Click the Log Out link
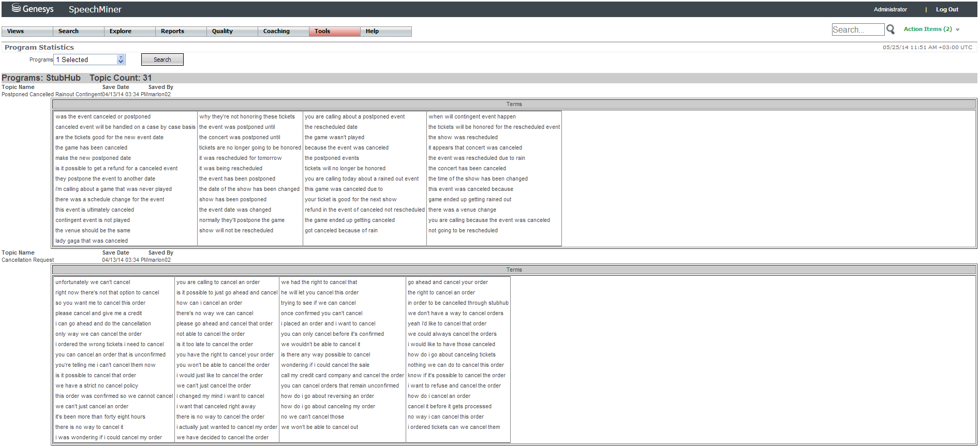 tap(947, 9)
